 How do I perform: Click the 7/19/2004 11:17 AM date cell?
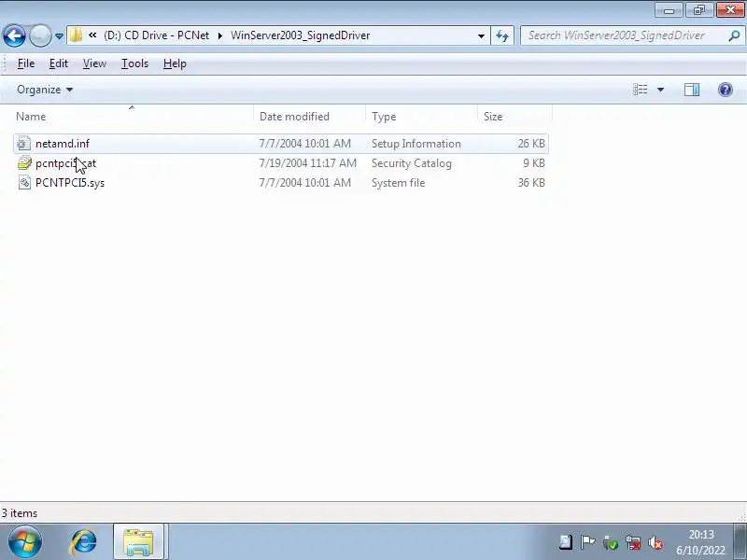[x=307, y=163]
